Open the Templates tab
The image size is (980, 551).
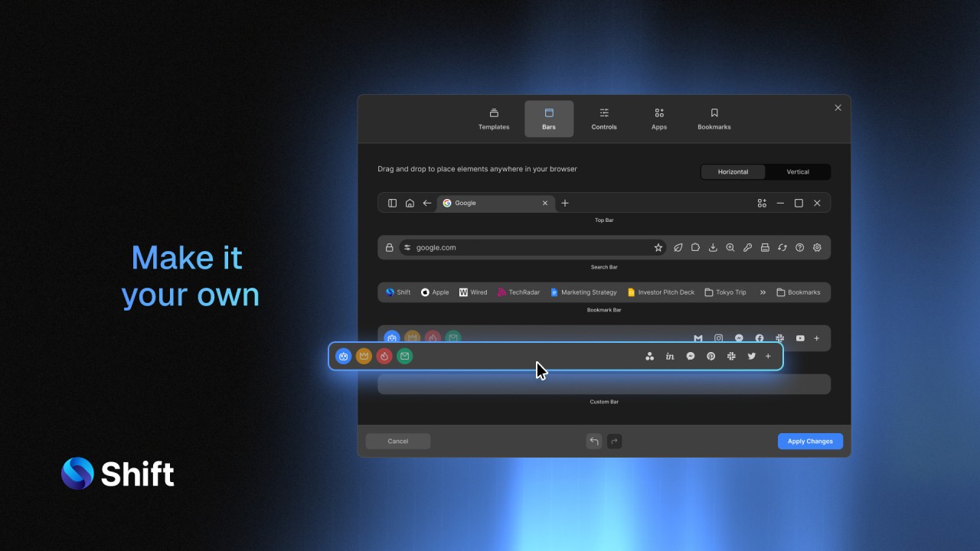pos(494,119)
